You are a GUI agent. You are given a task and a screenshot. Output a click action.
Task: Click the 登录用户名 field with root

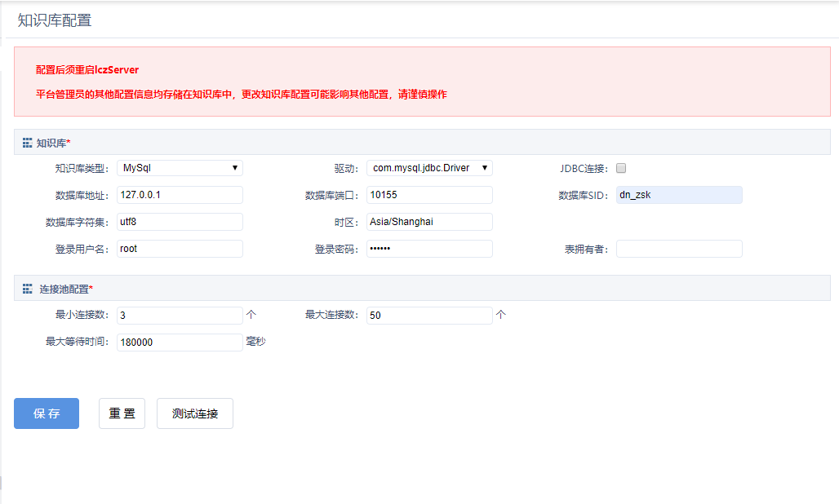point(180,249)
